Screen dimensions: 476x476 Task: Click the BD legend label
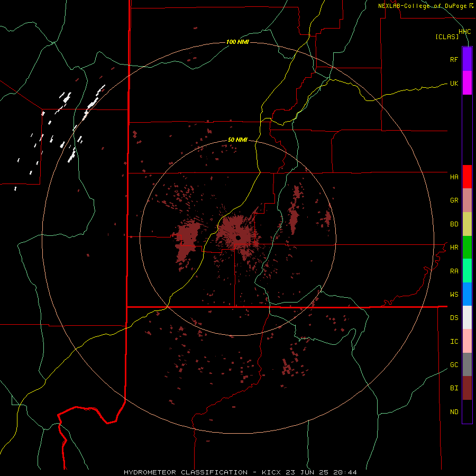tap(454, 224)
